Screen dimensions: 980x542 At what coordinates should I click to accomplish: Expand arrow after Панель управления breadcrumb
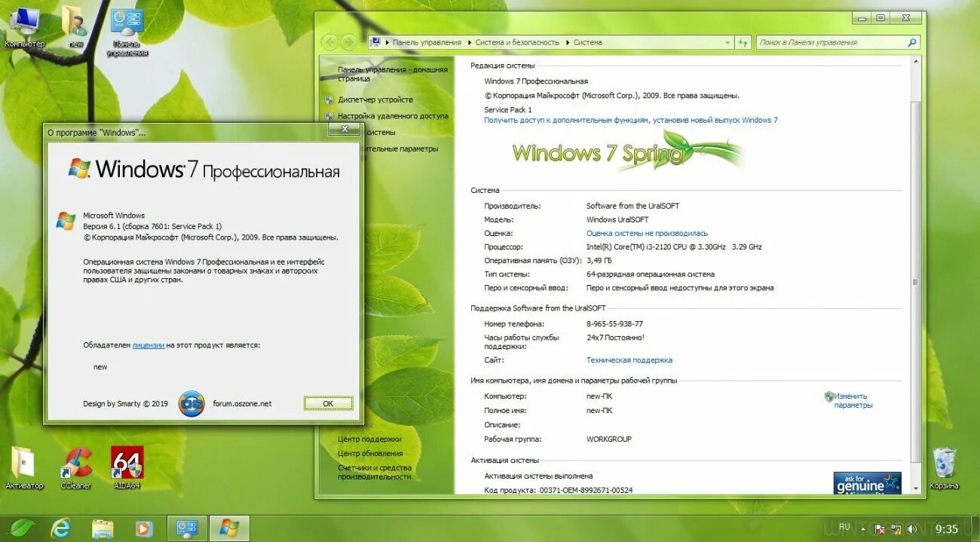tap(469, 42)
